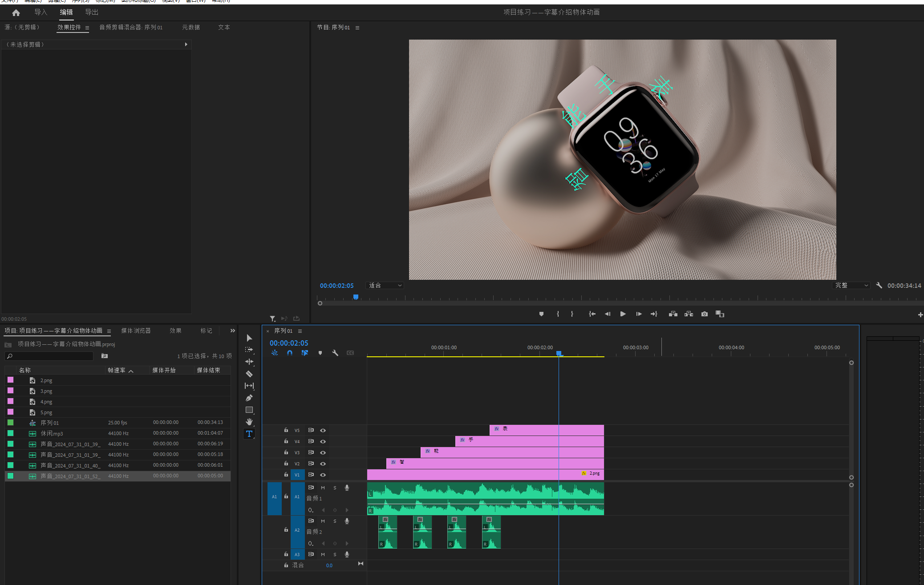This screenshot has height=585, width=924.
Task: Click Export Frame camera icon
Action: pos(704,314)
